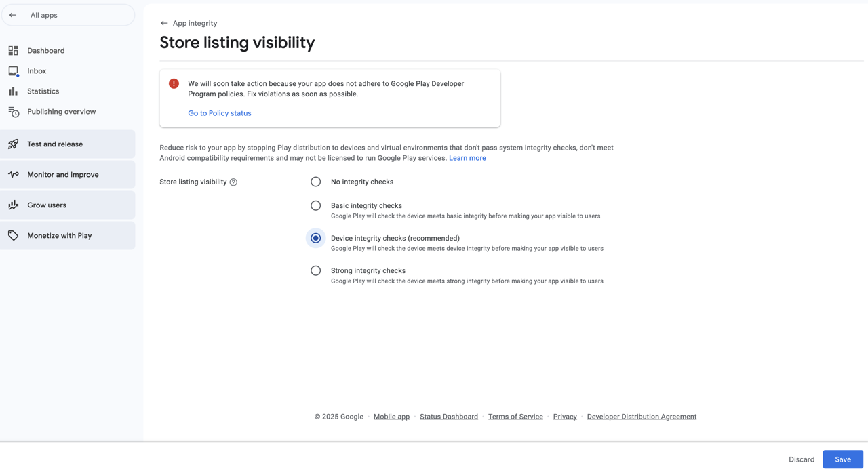The image size is (868, 471).
Task: Open the Learn more link
Action: pos(467,157)
